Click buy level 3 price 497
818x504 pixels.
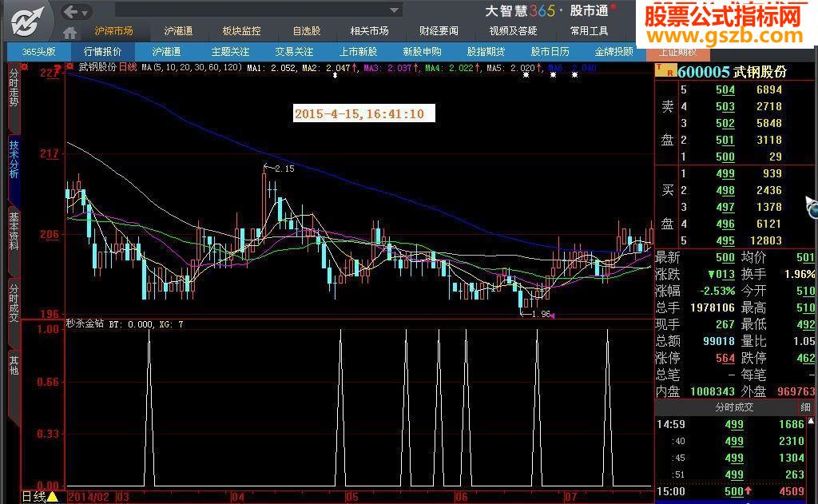point(725,207)
